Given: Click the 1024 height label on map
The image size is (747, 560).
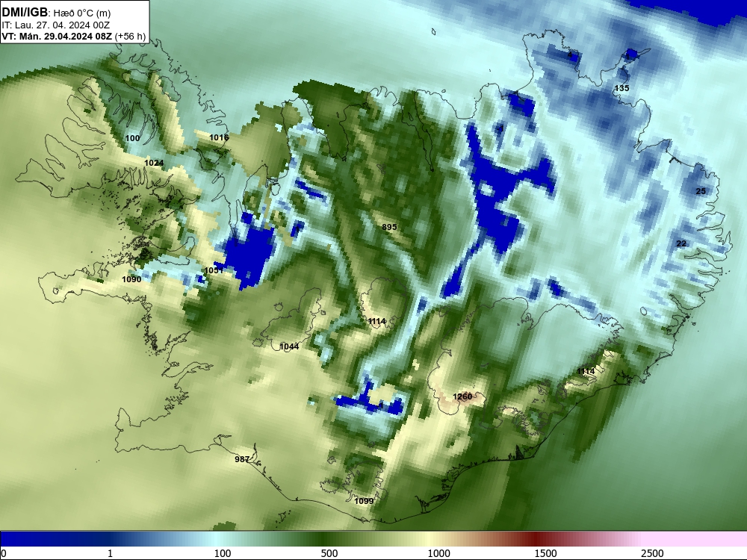Looking at the screenshot, I should click(x=154, y=164).
